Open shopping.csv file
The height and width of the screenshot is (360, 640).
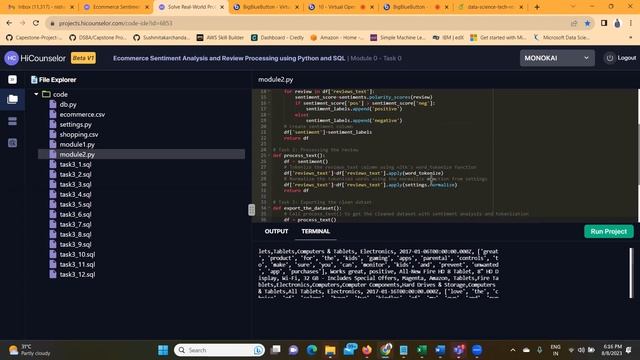click(79, 134)
